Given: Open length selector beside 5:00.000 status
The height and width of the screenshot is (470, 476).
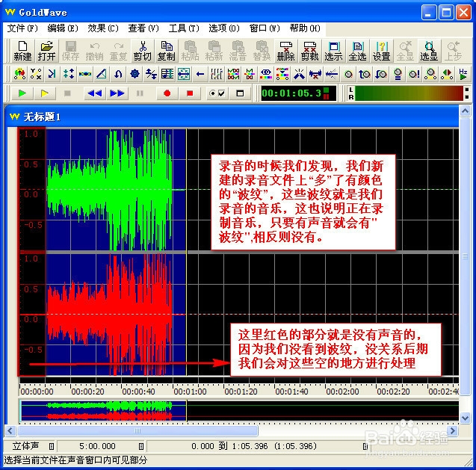Looking at the screenshot, I should [140, 446].
